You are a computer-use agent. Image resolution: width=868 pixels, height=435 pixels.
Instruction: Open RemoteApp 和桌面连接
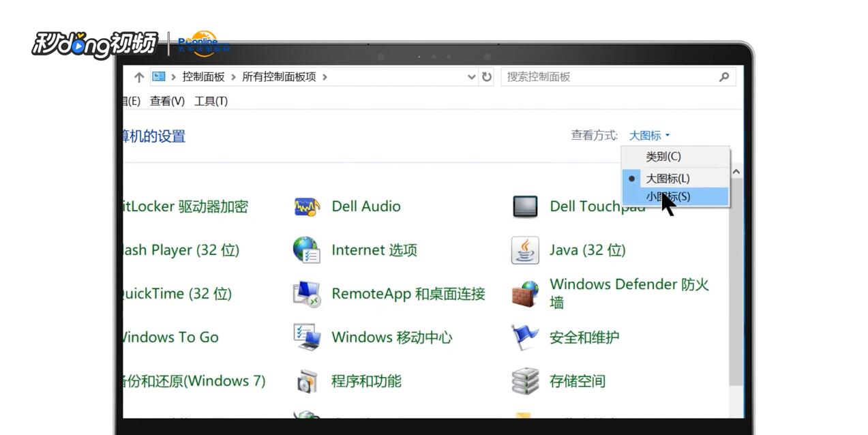click(409, 294)
